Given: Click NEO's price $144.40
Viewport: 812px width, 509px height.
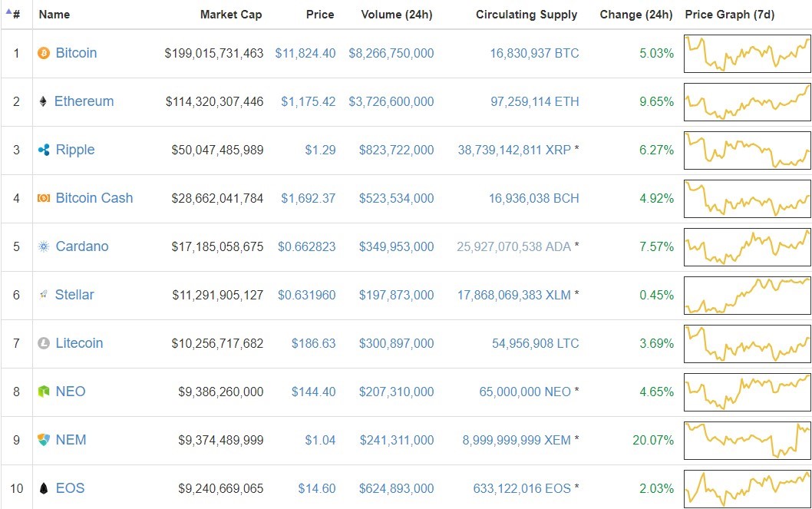Looking at the screenshot, I should (x=313, y=392).
